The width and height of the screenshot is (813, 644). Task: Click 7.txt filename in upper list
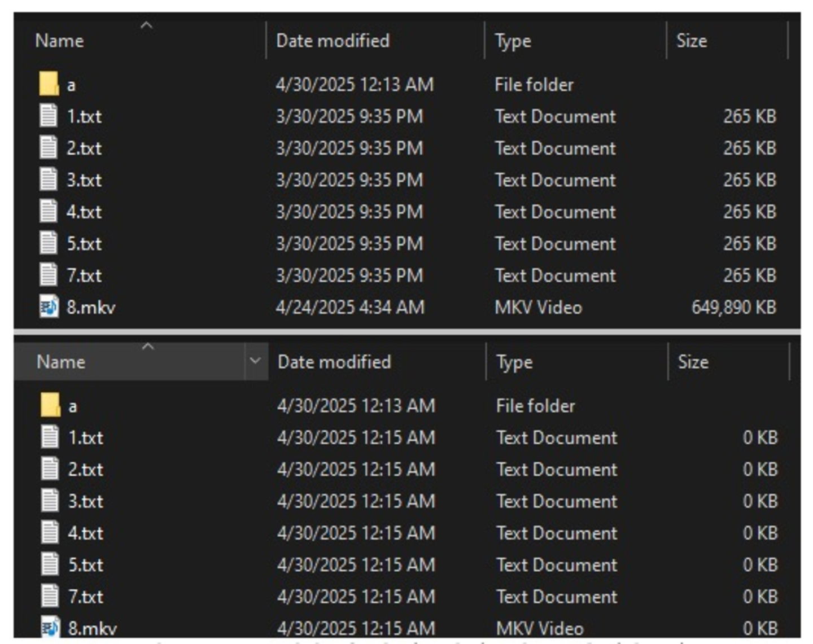point(84,275)
